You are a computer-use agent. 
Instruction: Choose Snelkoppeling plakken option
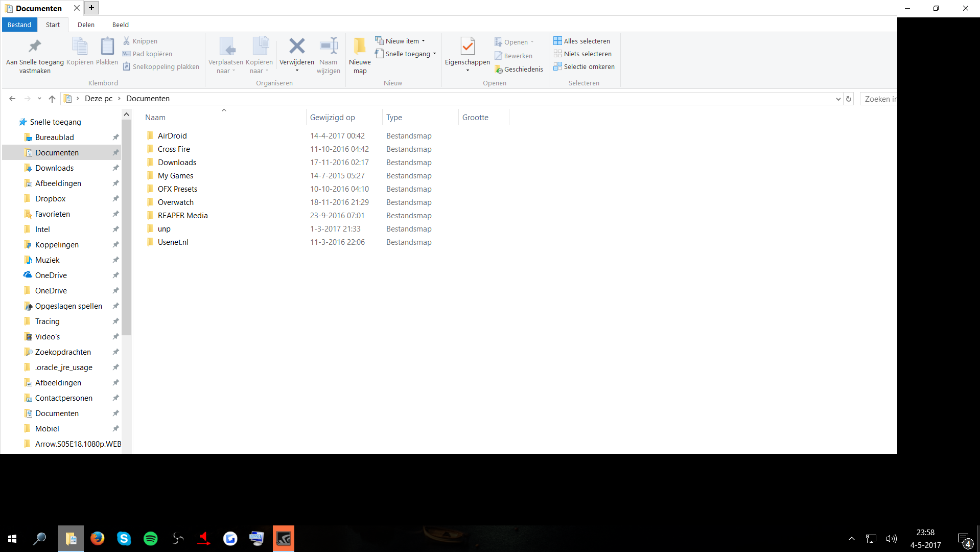point(161,66)
